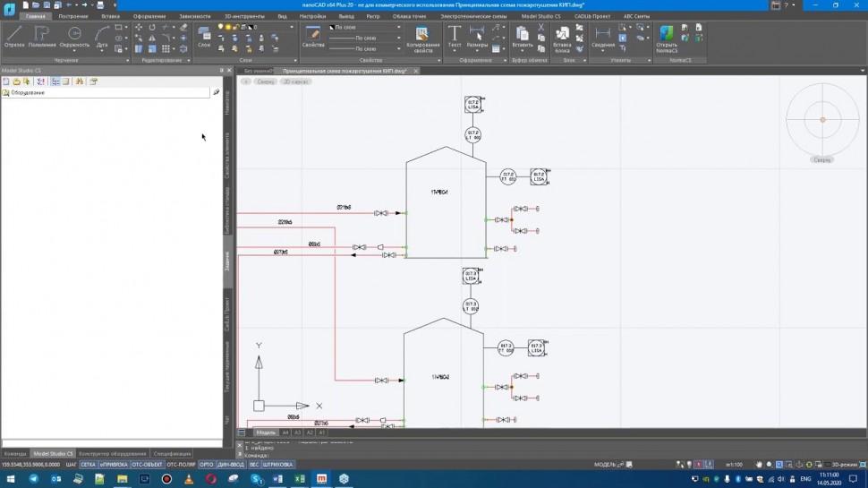Activate the Дуга arc tool
Image resolution: width=868 pixels, height=488 pixels.
(x=102, y=36)
